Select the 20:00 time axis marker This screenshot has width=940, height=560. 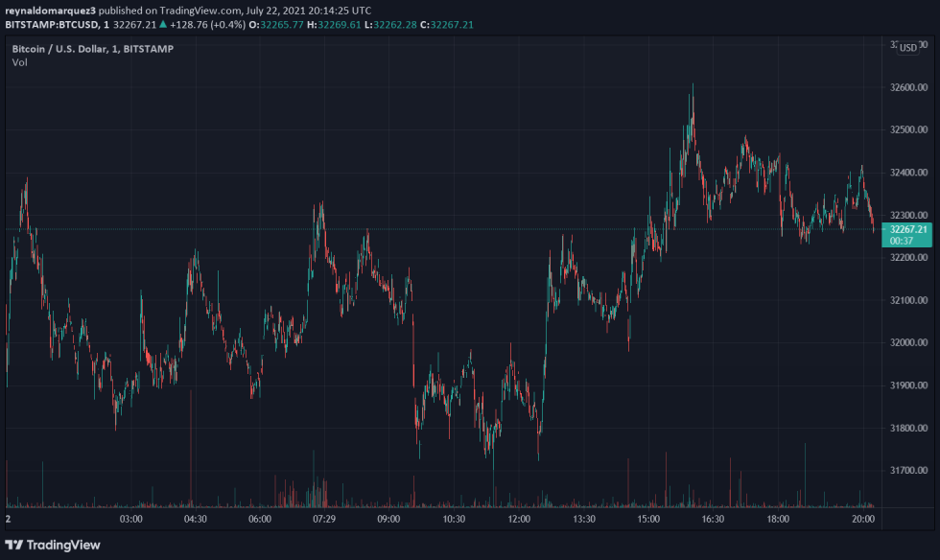point(863,519)
